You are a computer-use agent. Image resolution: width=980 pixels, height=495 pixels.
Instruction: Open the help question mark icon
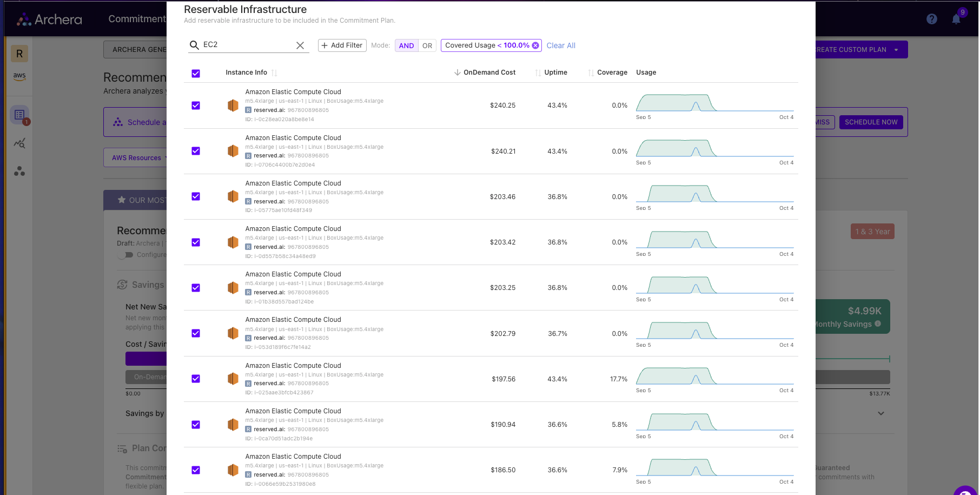coord(932,19)
